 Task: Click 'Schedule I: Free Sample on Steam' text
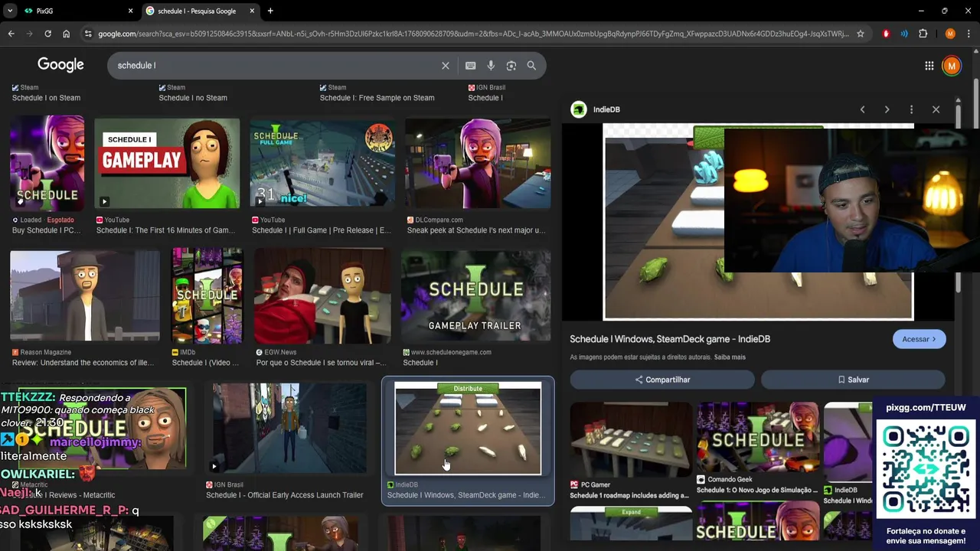coord(377,98)
